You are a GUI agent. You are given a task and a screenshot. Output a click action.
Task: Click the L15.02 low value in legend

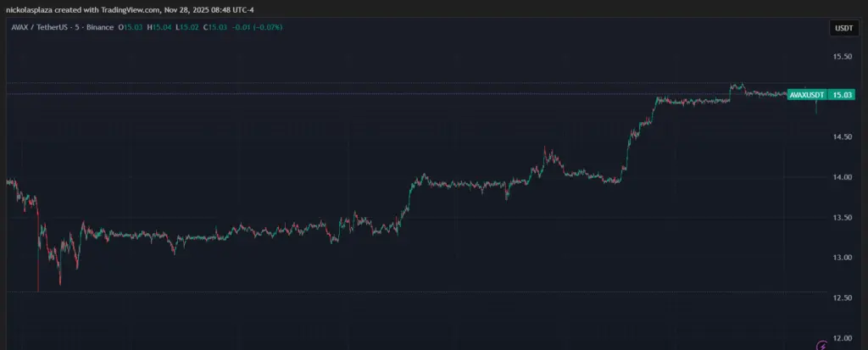[x=187, y=27]
